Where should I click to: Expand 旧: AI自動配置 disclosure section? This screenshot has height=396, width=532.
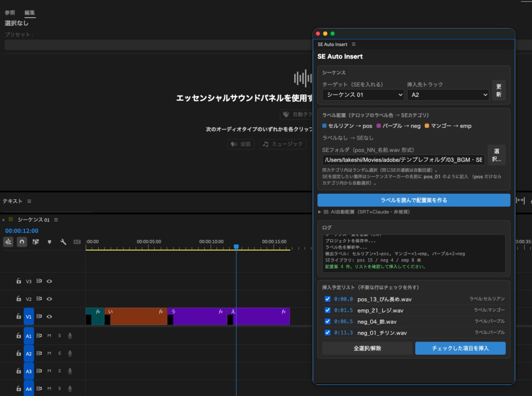[x=364, y=212]
